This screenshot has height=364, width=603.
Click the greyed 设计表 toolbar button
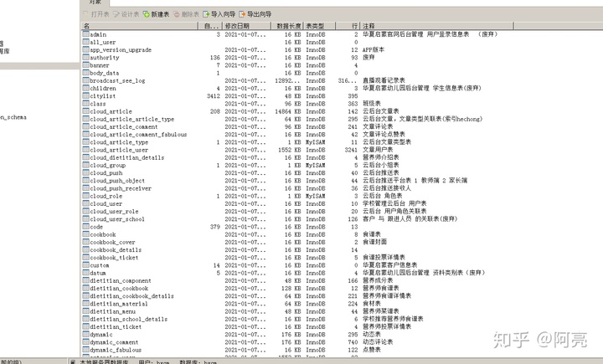(126, 14)
